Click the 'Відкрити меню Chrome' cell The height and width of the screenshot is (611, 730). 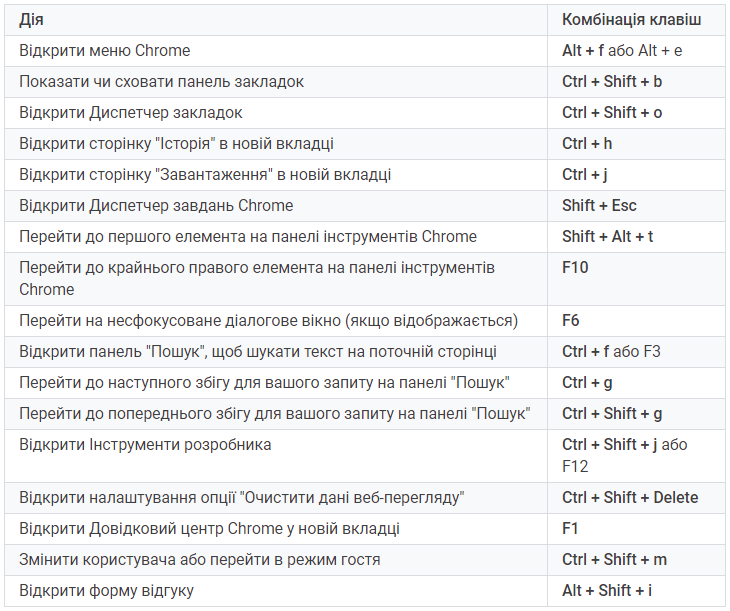pos(276,51)
